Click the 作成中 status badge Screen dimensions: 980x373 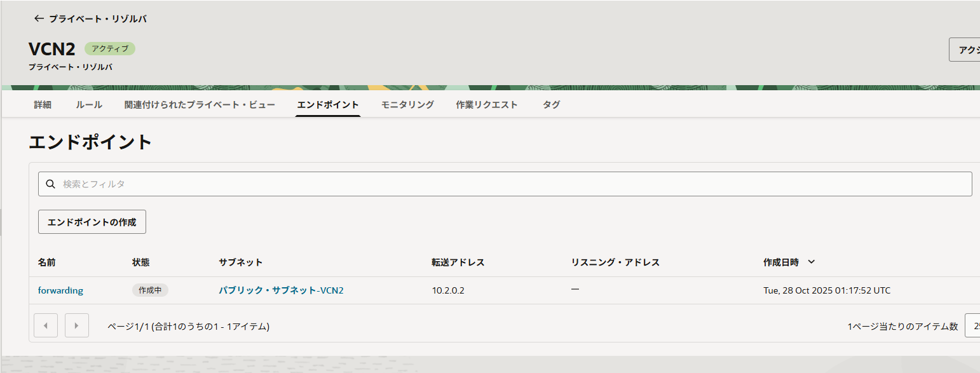click(x=150, y=290)
